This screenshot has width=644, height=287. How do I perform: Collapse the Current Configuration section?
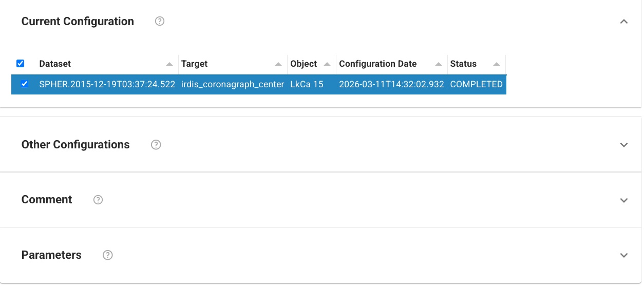[624, 22]
